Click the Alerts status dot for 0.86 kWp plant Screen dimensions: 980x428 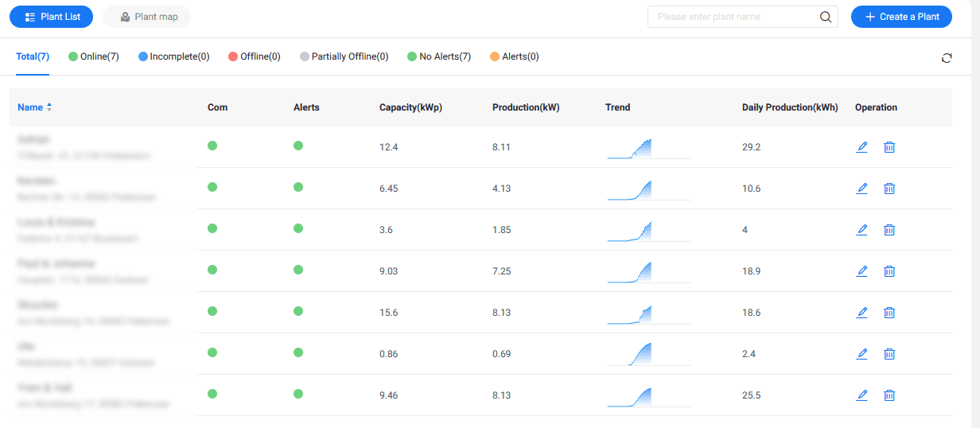(x=298, y=352)
